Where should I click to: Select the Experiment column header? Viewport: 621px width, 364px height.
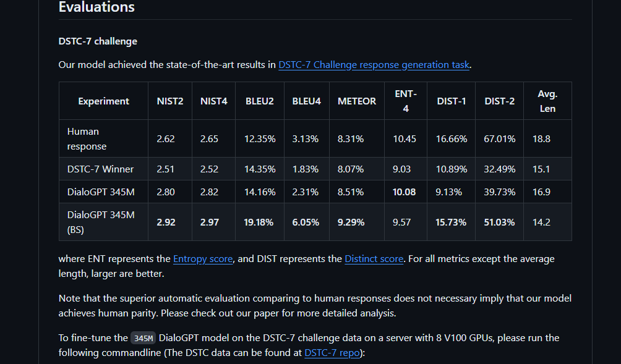click(104, 101)
